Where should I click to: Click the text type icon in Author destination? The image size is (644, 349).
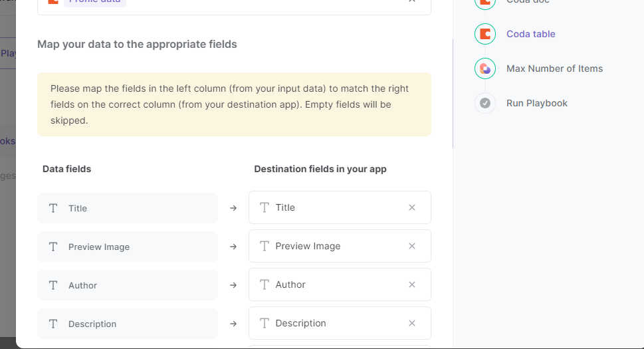[265, 285]
